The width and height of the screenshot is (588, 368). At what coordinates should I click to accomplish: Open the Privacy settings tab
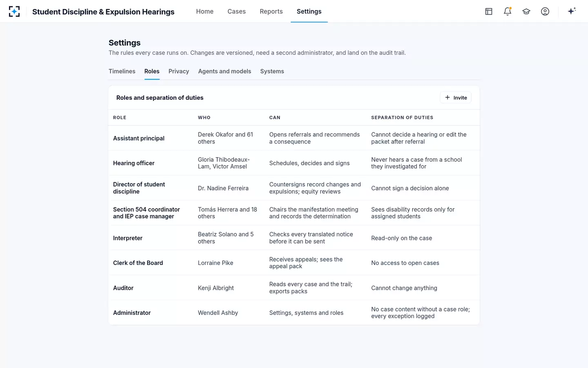tap(179, 71)
